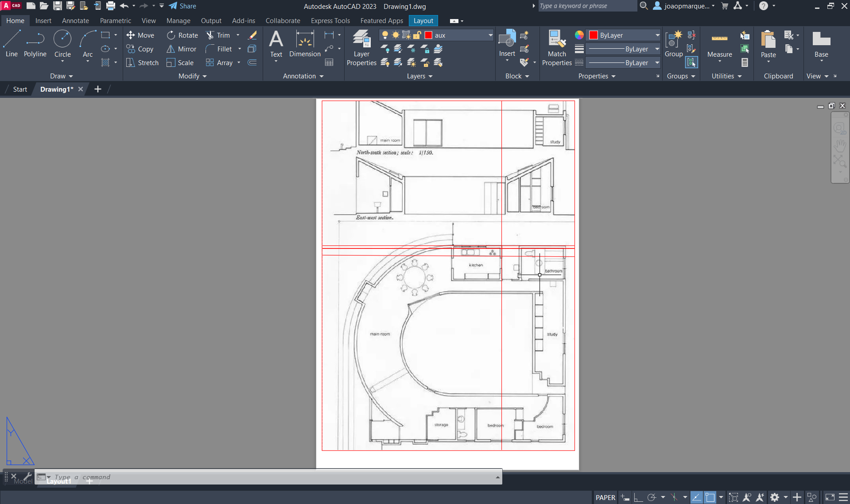Activate the Trim tool
Image resolution: width=850 pixels, height=504 pixels.
point(218,35)
